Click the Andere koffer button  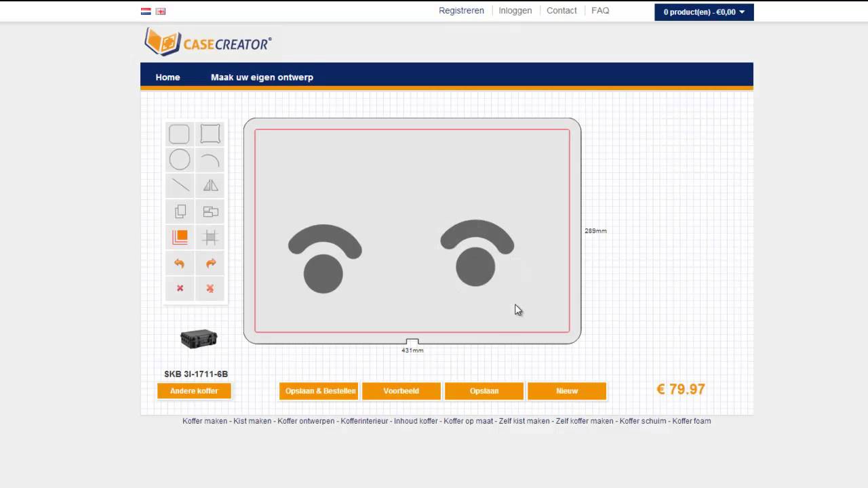click(x=194, y=391)
